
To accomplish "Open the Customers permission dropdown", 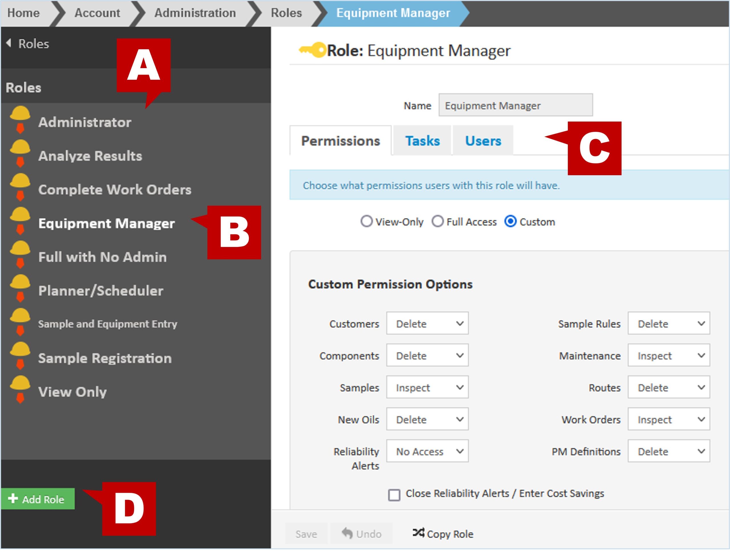I will 427,323.
